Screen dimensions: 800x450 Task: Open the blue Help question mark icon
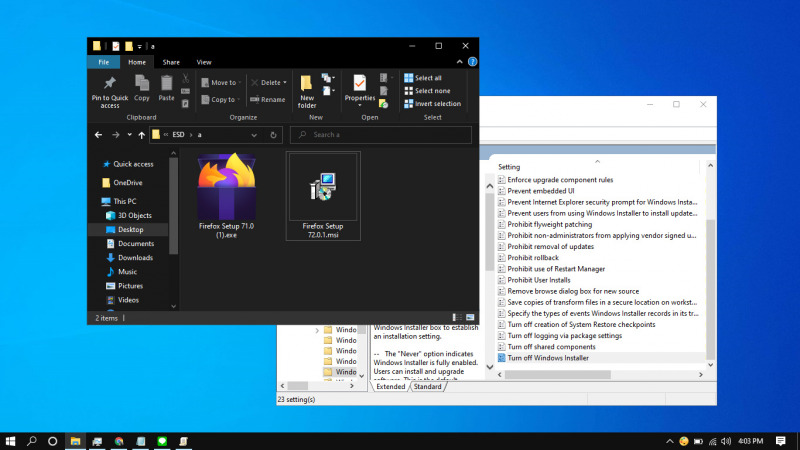[x=472, y=62]
